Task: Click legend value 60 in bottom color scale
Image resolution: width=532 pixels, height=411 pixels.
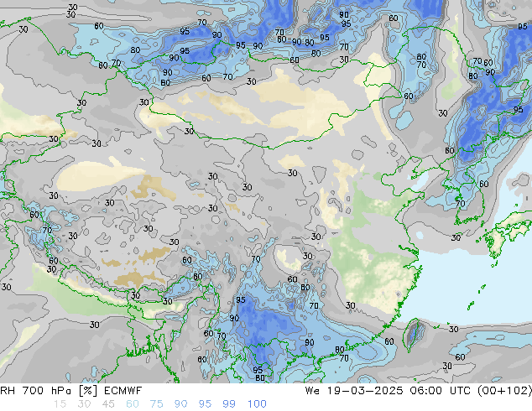Action: click(133, 404)
